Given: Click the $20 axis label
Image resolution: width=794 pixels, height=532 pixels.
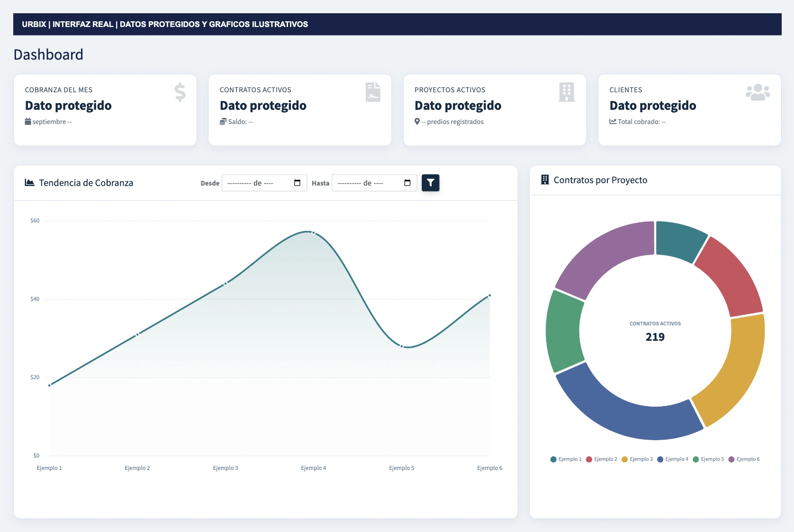Looking at the screenshot, I should pyautogui.click(x=35, y=377).
